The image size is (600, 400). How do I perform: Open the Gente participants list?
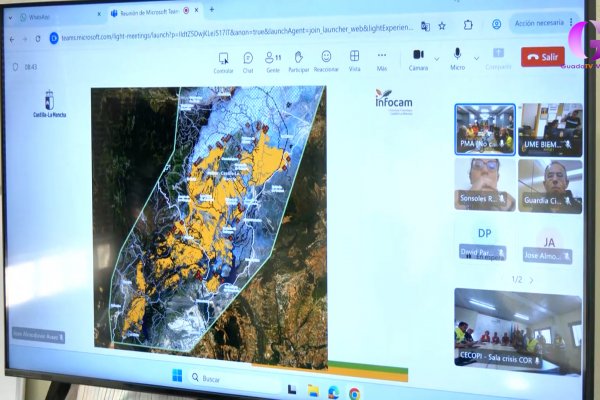(273, 63)
